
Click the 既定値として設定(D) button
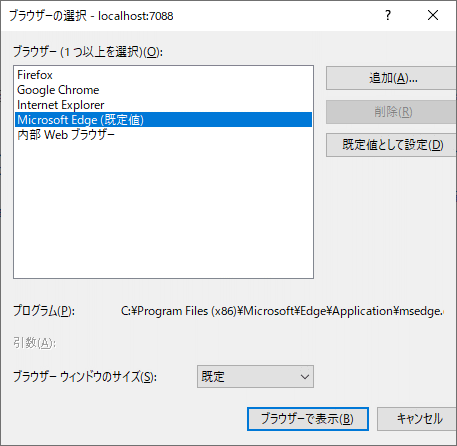pos(391,145)
